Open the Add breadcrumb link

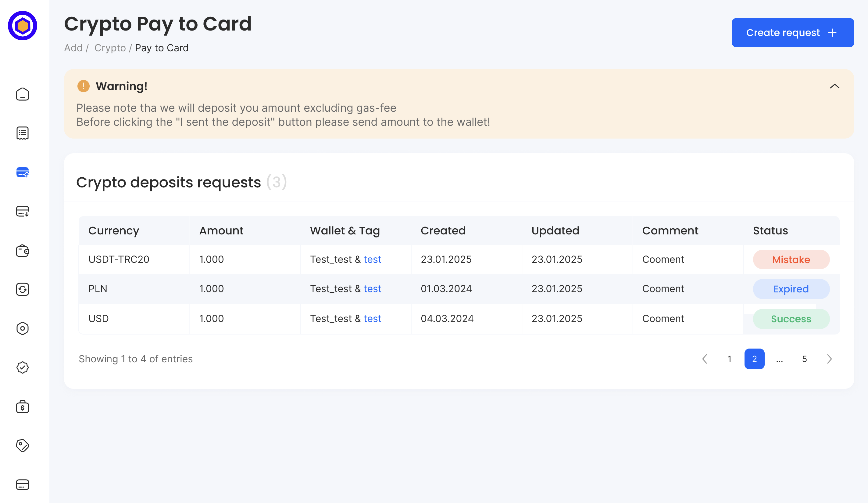point(73,48)
